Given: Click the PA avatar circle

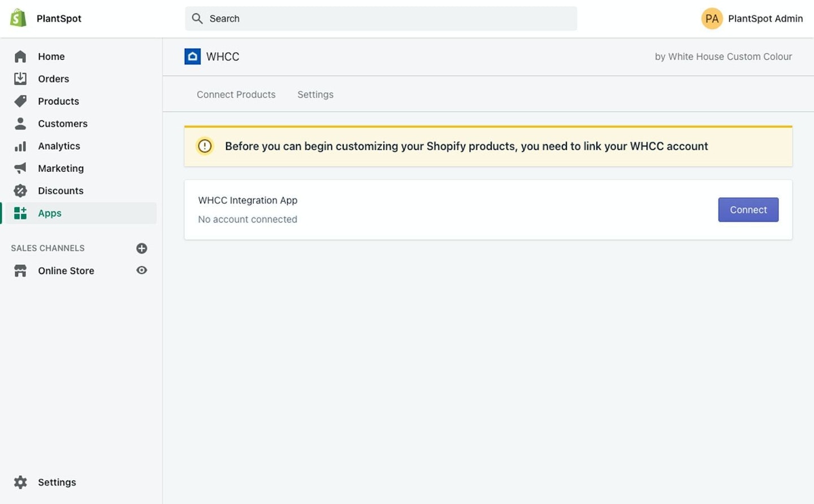Looking at the screenshot, I should point(712,19).
